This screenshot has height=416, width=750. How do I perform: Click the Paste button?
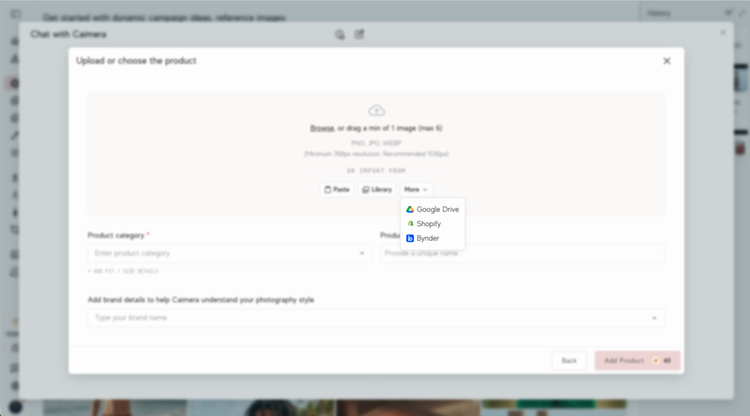pyautogui.click(x=337, y=189)
